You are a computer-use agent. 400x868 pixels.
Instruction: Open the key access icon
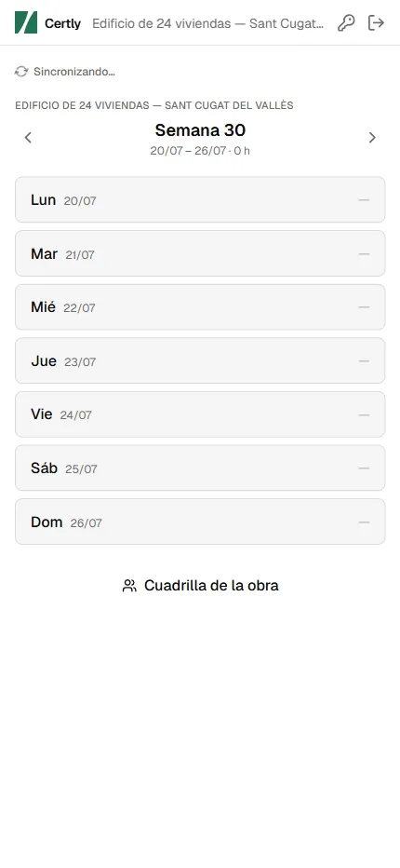pos(346,22)
